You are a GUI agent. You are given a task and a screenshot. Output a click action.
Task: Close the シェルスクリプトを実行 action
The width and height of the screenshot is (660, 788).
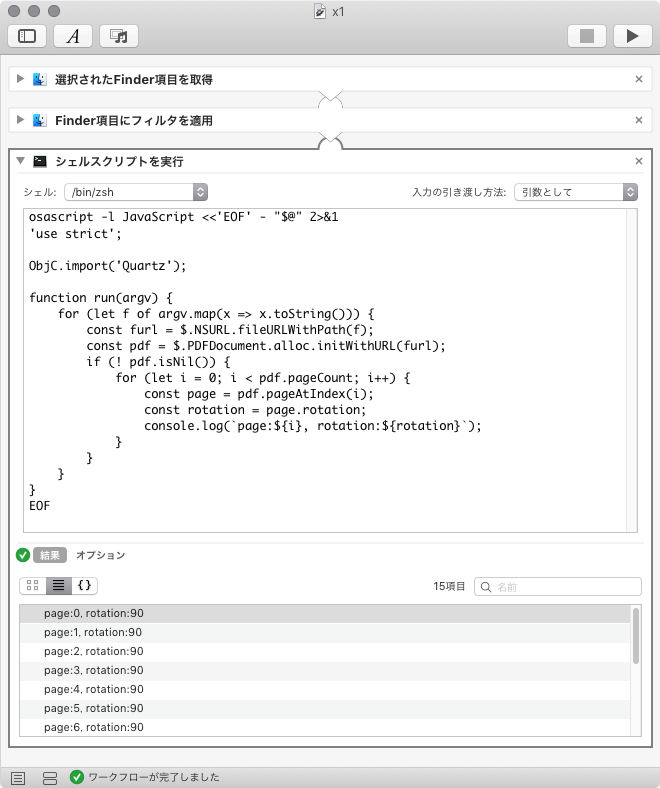(639, 161)
